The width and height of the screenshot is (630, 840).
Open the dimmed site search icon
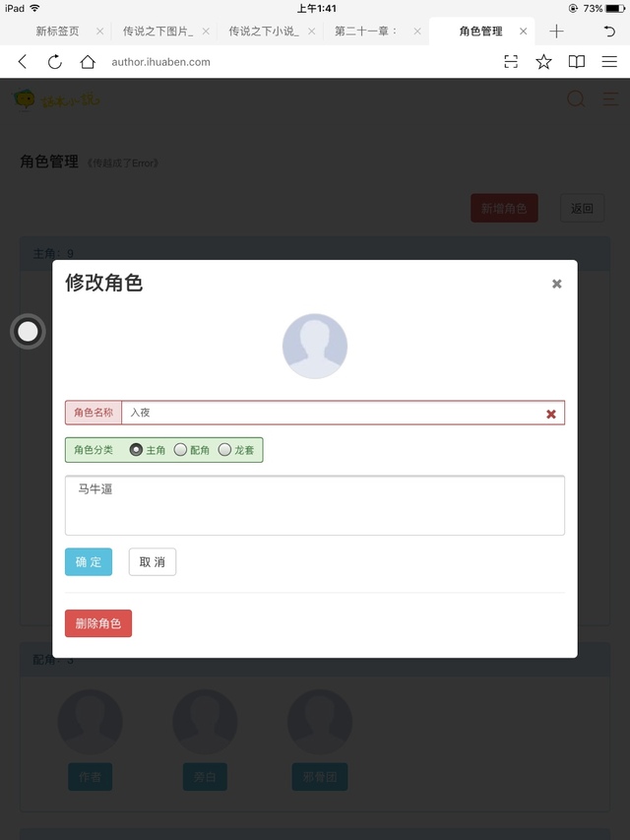pos(576,98)
